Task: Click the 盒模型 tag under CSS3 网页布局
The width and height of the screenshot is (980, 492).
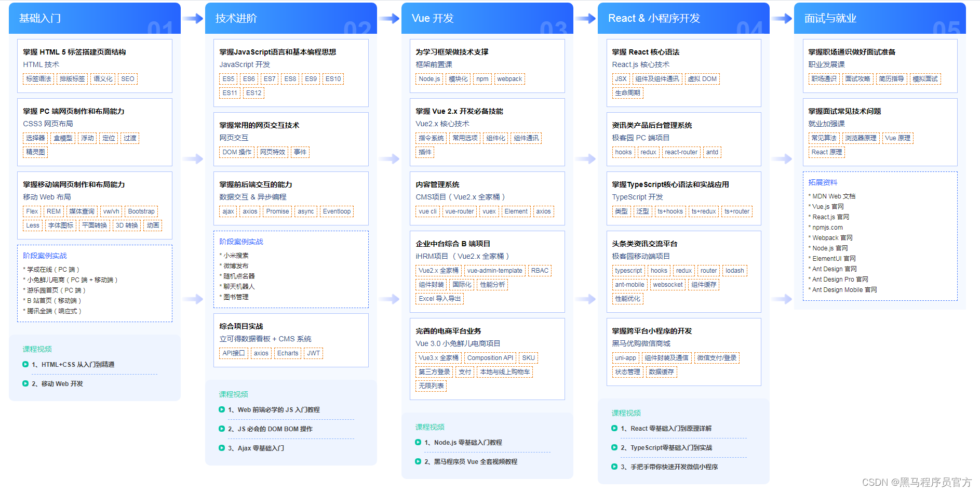Action: point(63,138)
